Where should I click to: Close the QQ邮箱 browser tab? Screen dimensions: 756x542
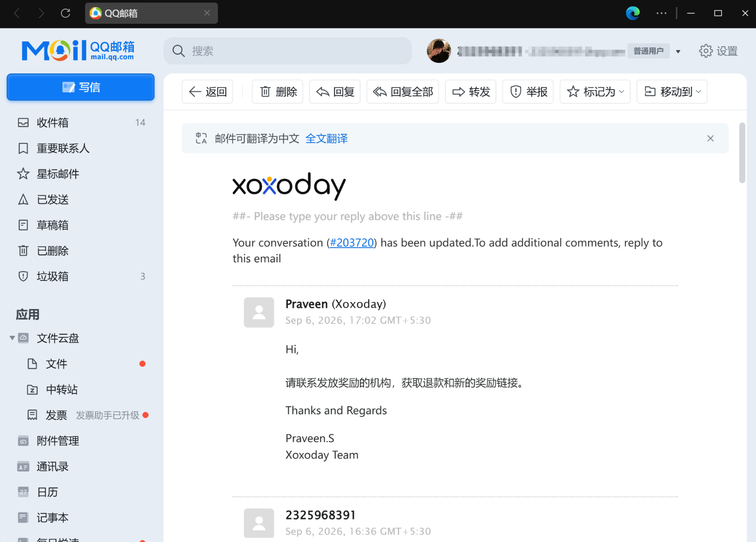[x=207, y=13]
